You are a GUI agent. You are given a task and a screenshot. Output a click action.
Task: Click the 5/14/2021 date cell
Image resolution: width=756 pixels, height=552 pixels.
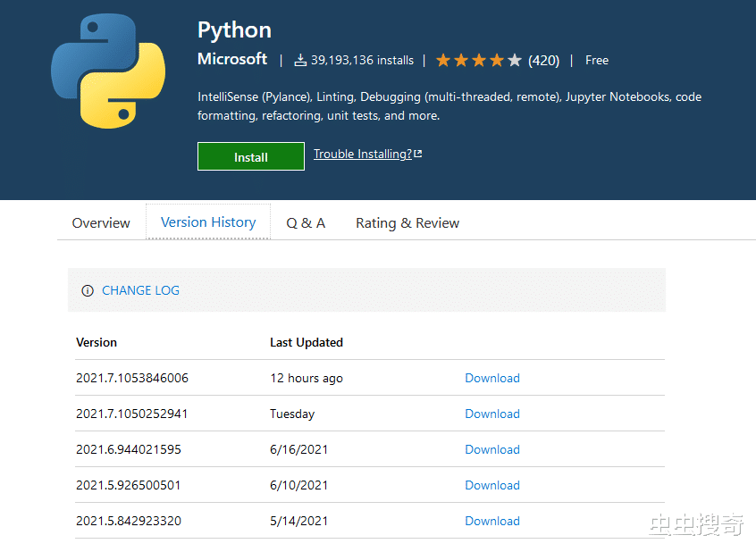[299, 521]
